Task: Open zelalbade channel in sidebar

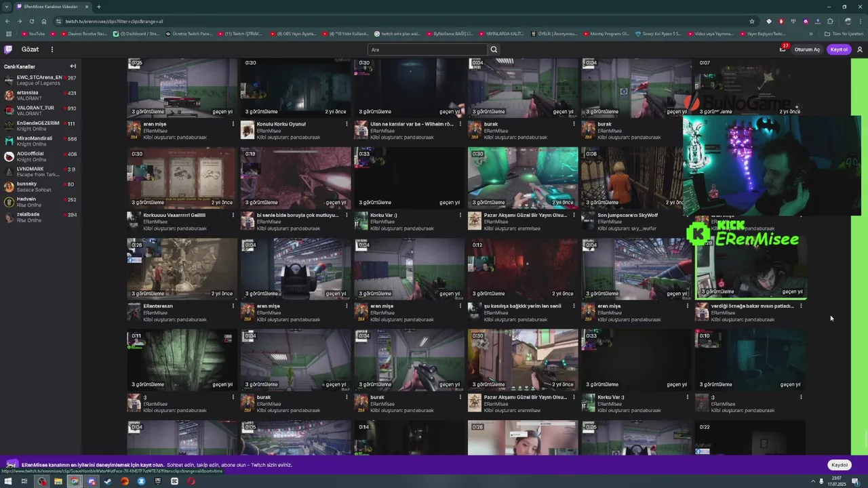Action: pyautogui.click(x=40, y=218)
